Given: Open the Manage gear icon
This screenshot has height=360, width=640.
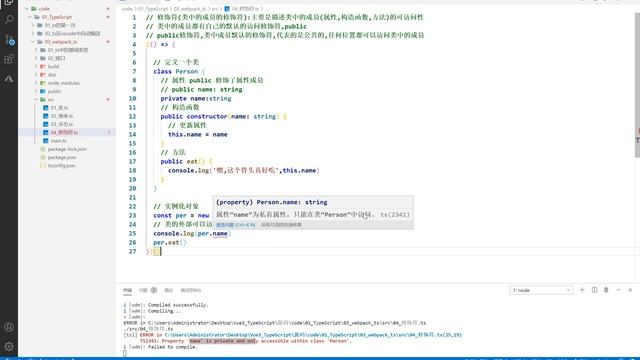Looking at the screenshot, I should (9, 347).
